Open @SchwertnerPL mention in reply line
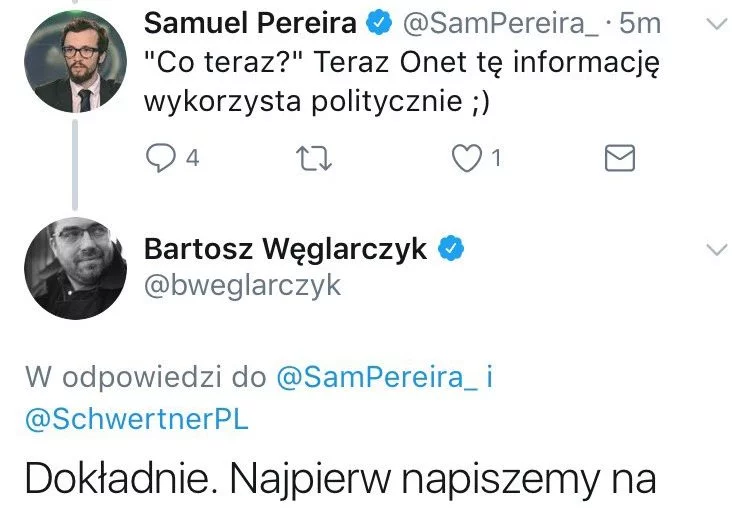The height and width of the screenshot is (512, 738). point(136,420)
